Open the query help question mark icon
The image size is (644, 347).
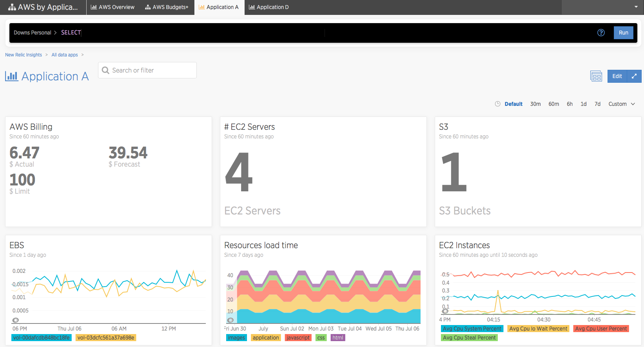pyautogui.click(x=601, y=33)
